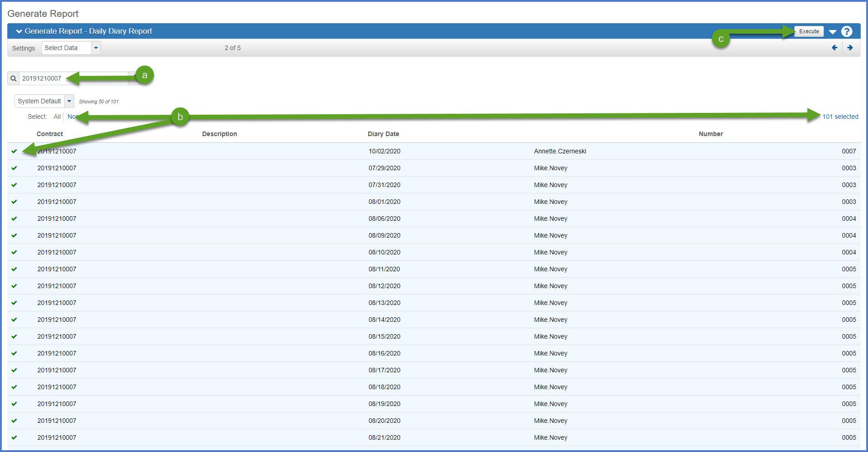Click the 101 selected link

(x=840, y=117)
